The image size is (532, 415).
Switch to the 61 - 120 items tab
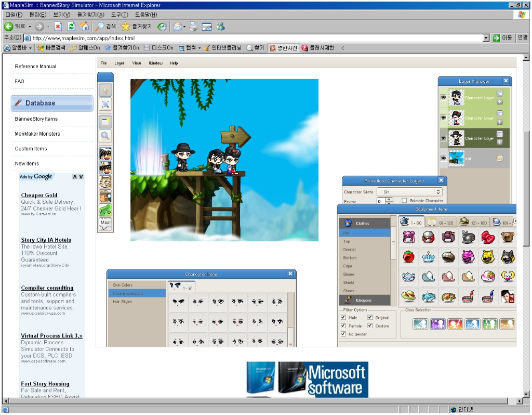pos(441,223)
